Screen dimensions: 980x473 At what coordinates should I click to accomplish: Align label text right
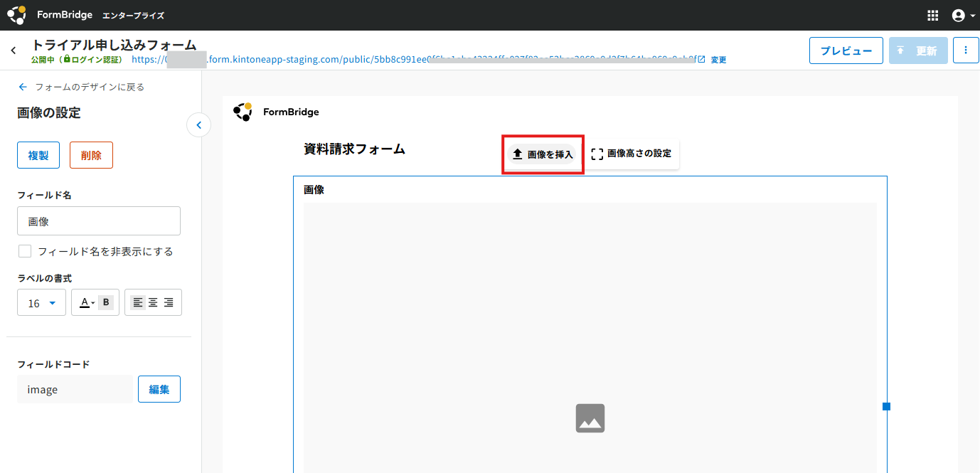click(169, 302)
